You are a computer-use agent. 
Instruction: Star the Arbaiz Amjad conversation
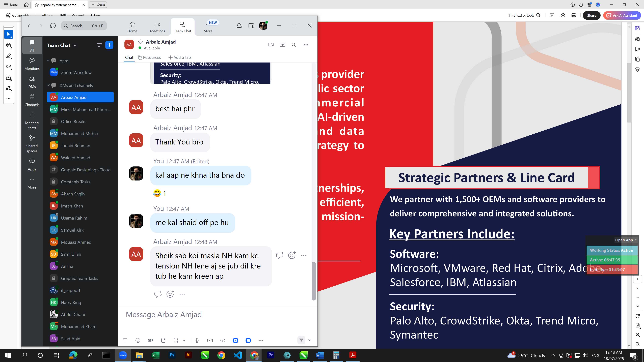pyautogui.click(x=141, y=42)
